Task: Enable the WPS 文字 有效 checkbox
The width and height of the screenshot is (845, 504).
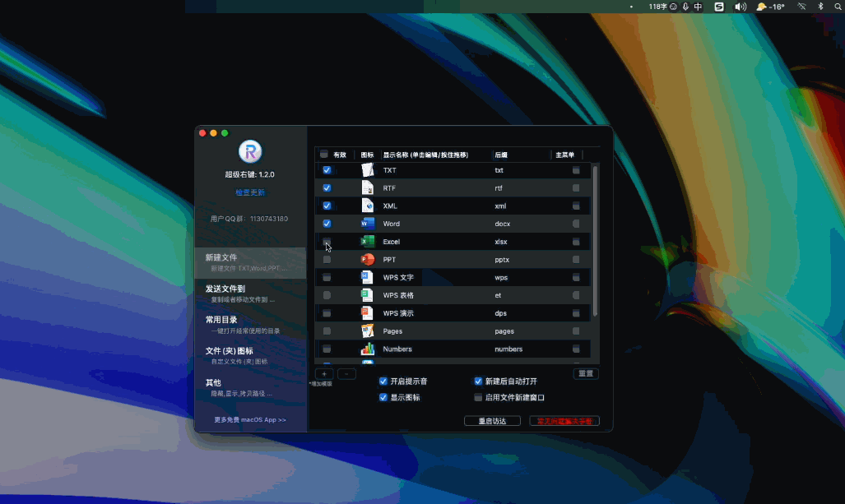Action: [x=327, y=277]
